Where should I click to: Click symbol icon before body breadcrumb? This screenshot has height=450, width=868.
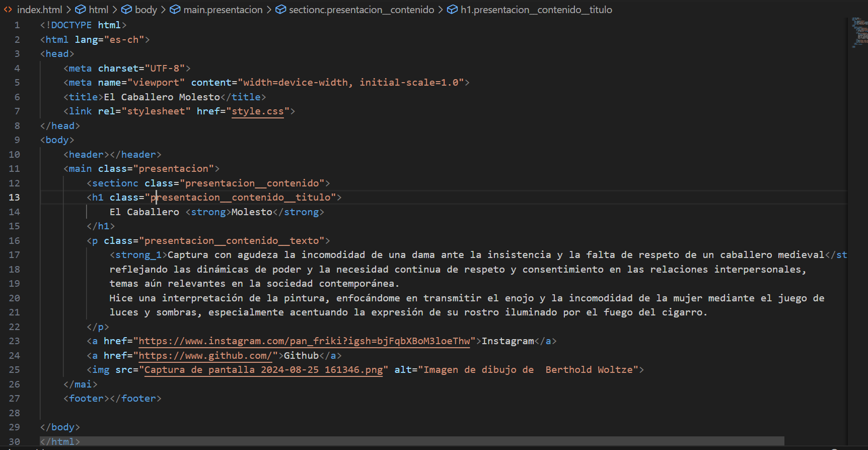[x=126, y=10]
